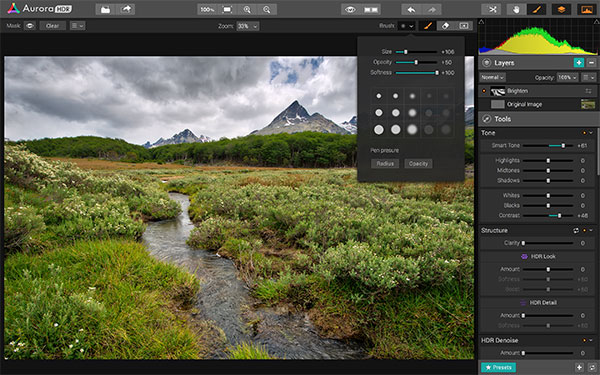
Task: Click the open folder icon in toolbar
Action: coord(105,9)
